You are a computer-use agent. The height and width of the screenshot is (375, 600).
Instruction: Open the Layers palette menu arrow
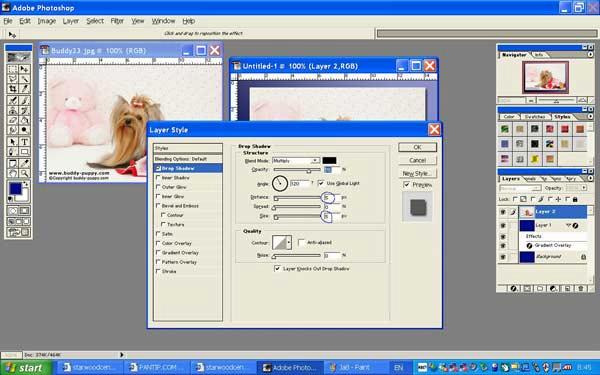coord(590,178)
